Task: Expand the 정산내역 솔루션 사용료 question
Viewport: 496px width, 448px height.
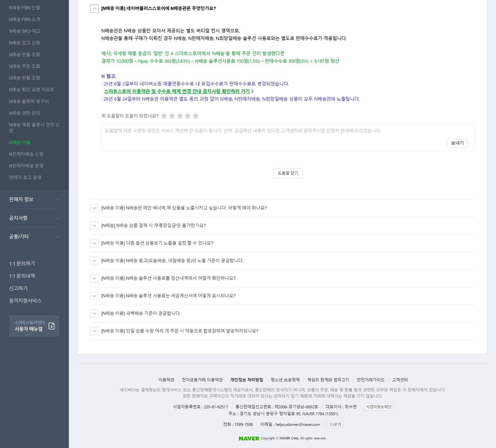Action: pos(94,279)
